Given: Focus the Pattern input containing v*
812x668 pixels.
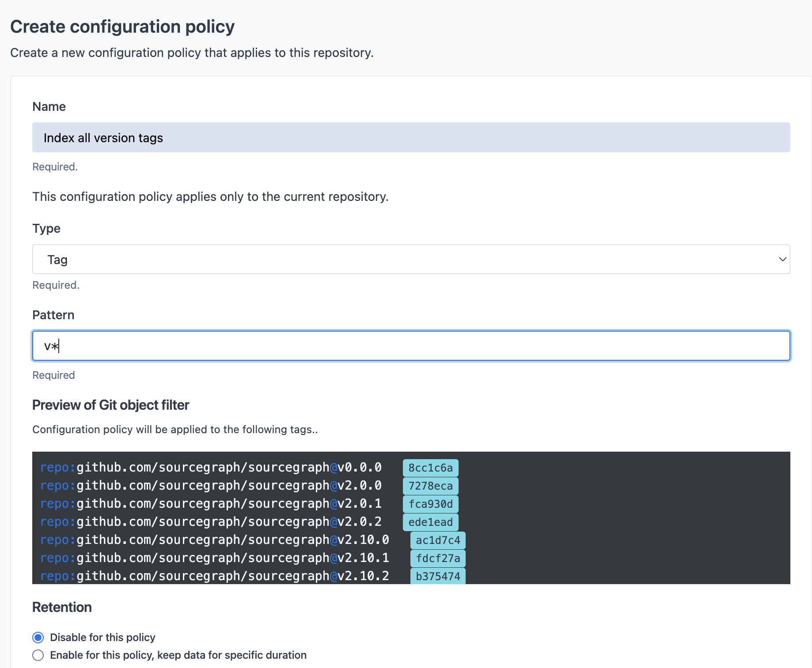Looking at the screenshot, I should [x=411, y=346].
